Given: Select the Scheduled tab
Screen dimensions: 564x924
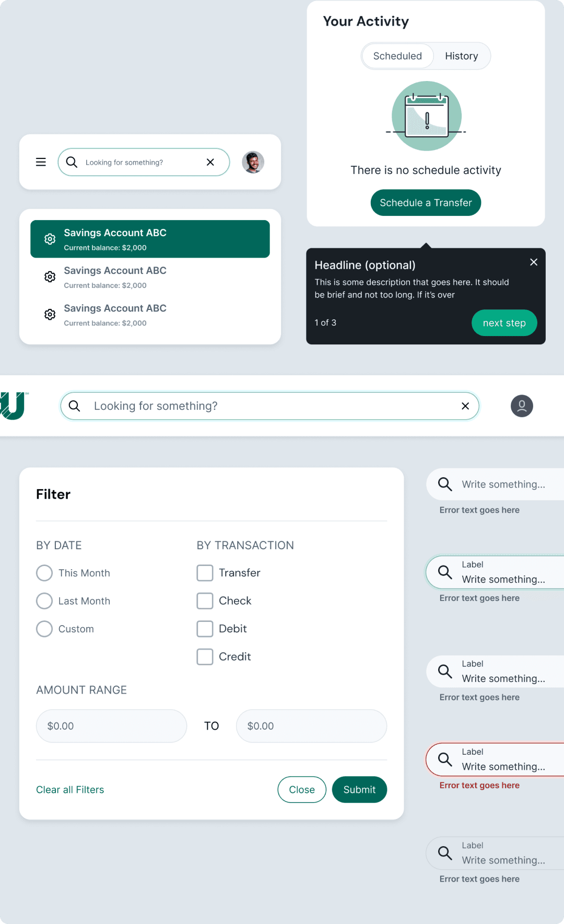Looking at the screenshot, I should 397,56.
